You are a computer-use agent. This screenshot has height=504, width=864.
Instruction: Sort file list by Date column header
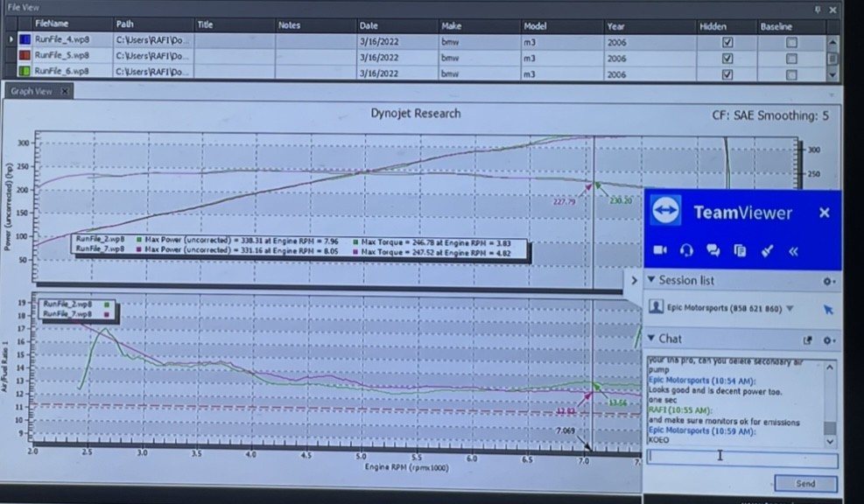point(369,25)
